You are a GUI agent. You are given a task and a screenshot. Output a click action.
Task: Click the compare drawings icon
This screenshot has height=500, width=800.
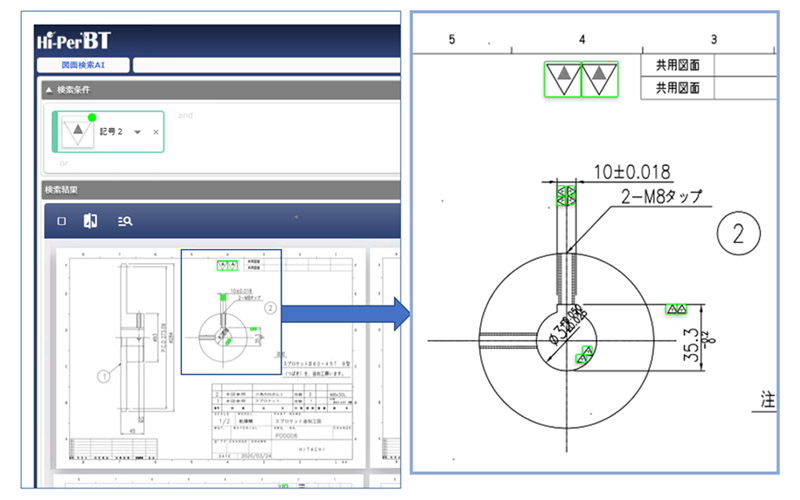pos(91,222)
